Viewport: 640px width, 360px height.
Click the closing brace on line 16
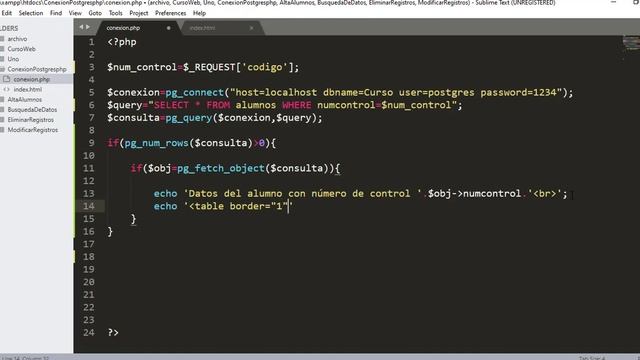pos(110,232)
